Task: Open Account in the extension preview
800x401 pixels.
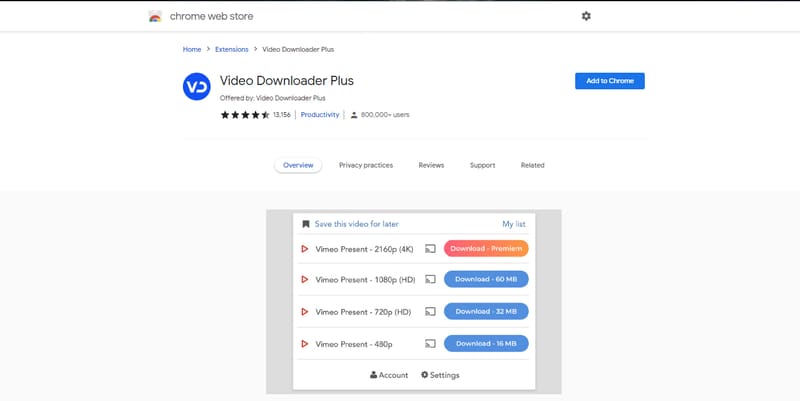Action: point(389,375)
